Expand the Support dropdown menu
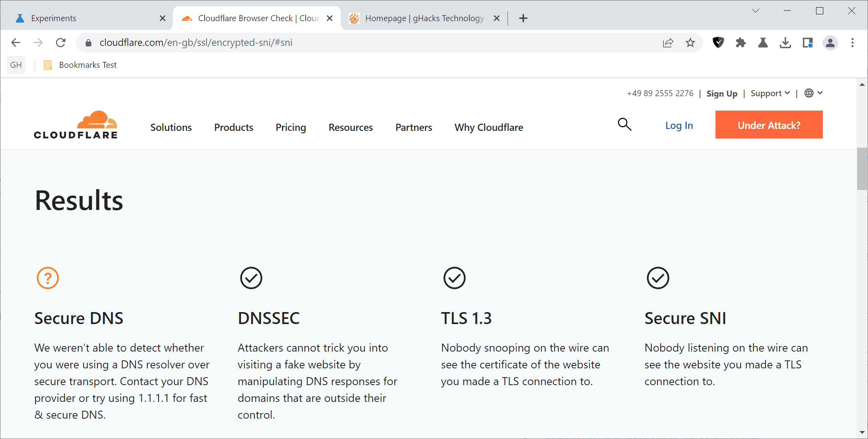Viewport: 868px width, 439px height. tap(770, 93)
